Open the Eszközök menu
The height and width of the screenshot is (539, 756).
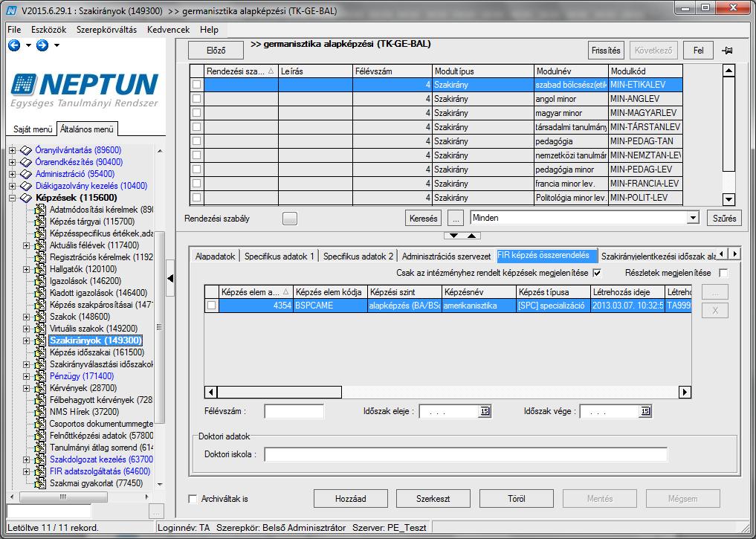(x=49, y=30)
